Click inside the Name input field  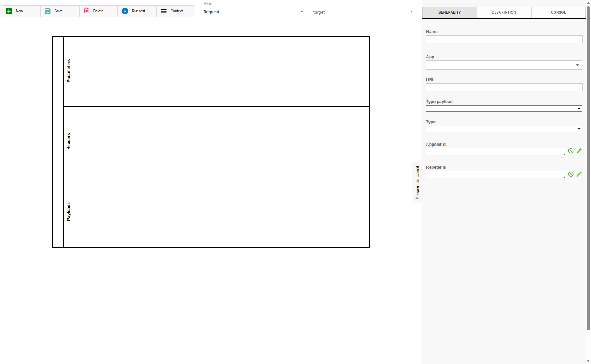pyautogui.click(x=504, y=39)
